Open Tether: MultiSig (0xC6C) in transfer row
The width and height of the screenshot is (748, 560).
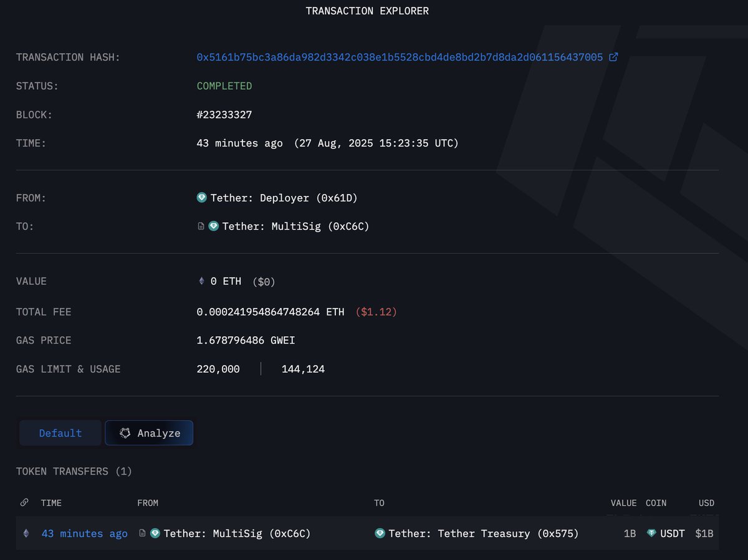(x=237, y=534)
